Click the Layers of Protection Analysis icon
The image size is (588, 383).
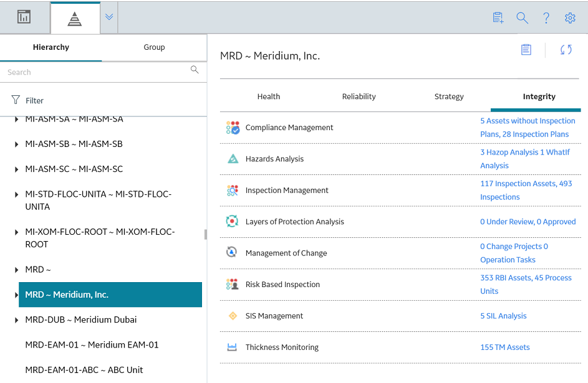point(232,221)
